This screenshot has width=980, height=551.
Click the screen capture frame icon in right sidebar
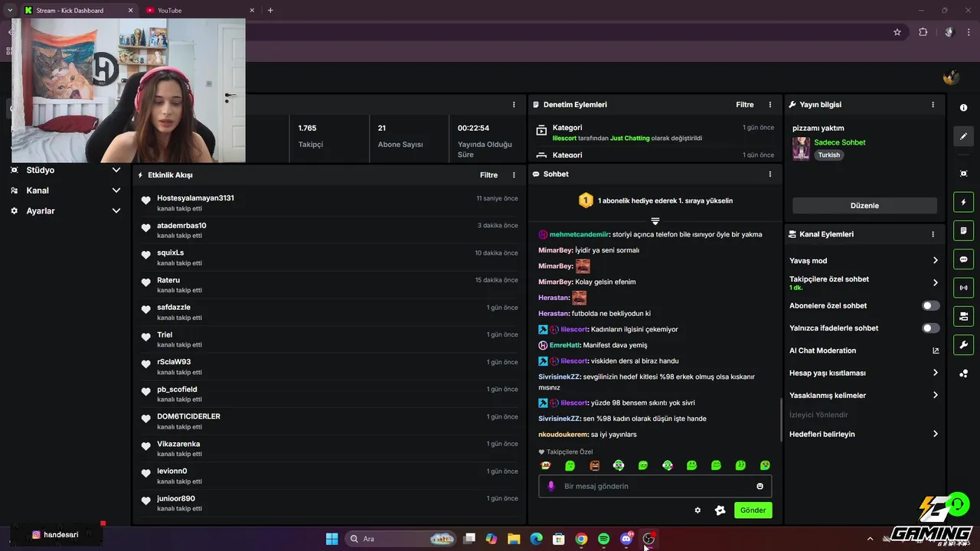[x=963, y=174]
